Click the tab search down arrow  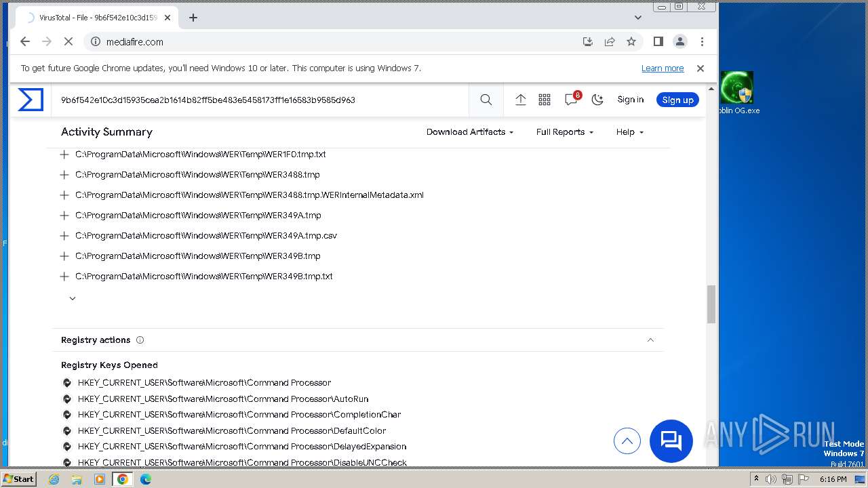[x=638, y=18]
